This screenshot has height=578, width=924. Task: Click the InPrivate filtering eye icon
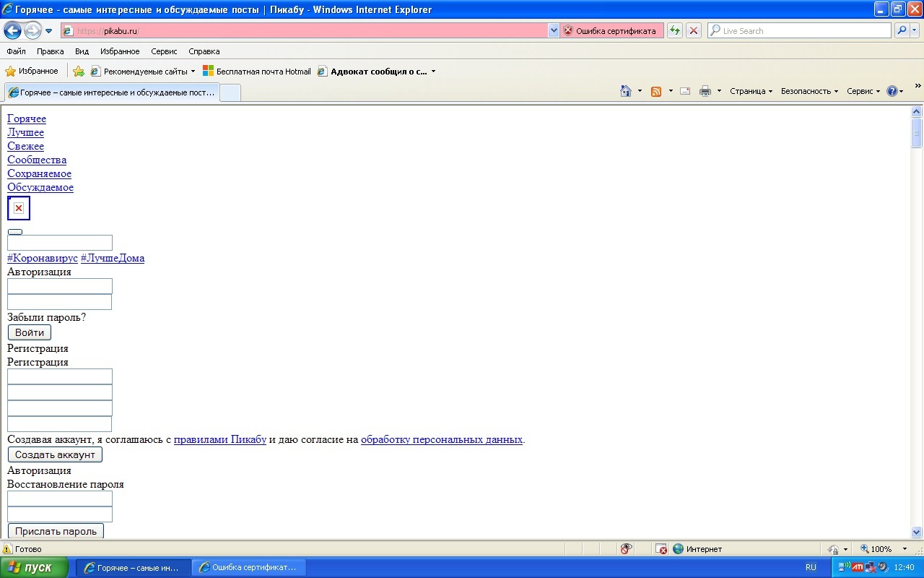pyautogui.click(x=626, y=549)
